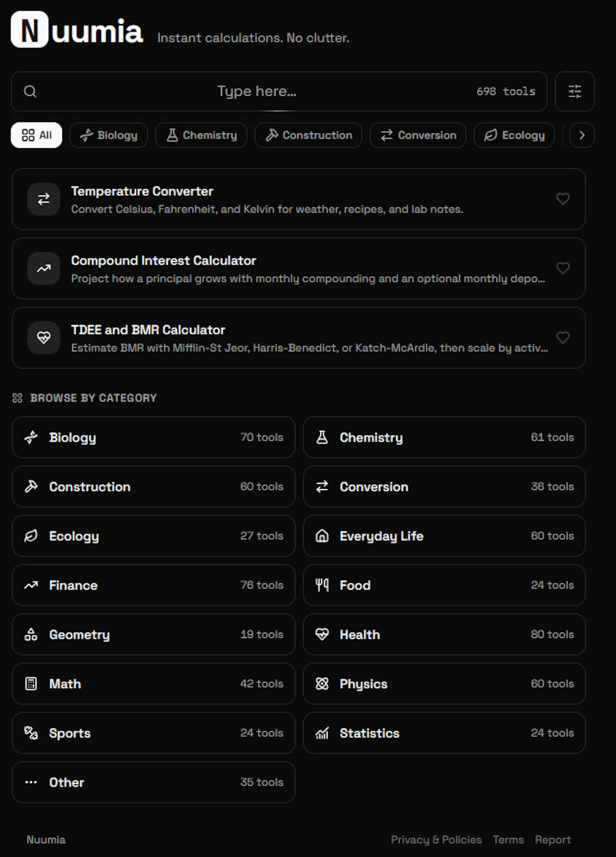
Task: Click the Biology category DNA icon
Action: coord(31,437)
